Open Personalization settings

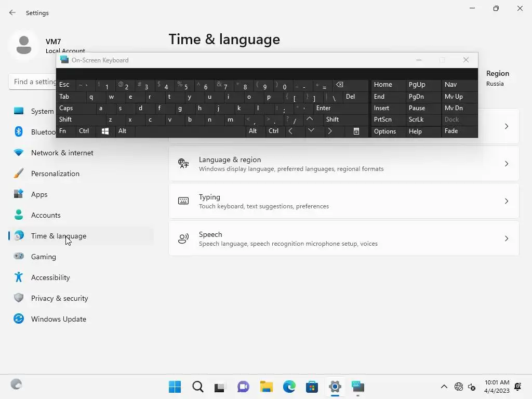pos(81,174)
